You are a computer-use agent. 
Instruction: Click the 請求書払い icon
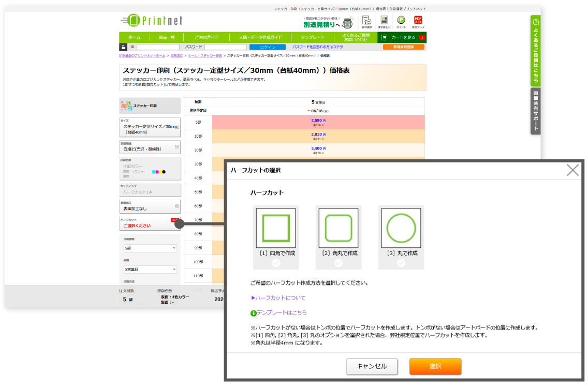point(384,22)
